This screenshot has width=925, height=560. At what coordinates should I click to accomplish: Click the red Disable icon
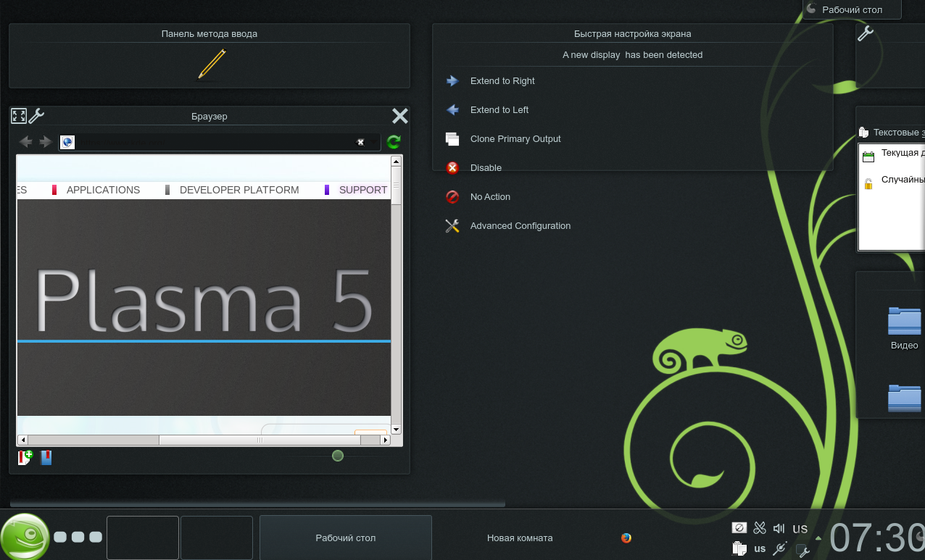(452, 168)
